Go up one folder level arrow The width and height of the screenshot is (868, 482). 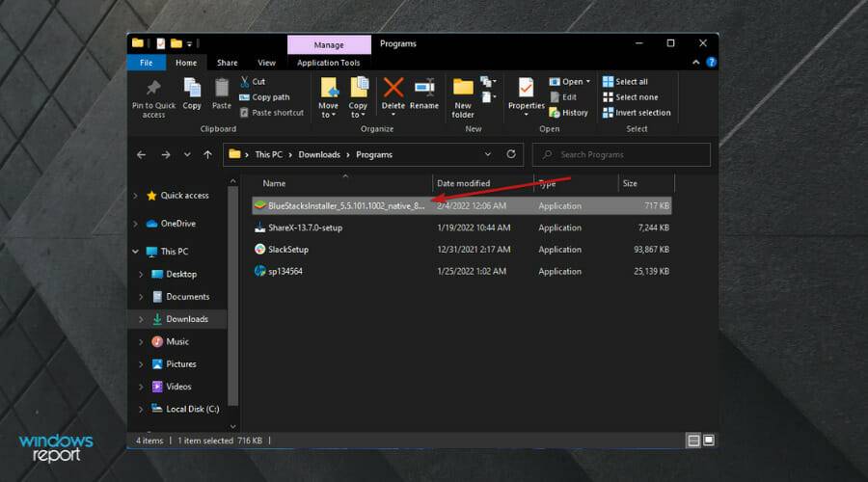(x=207, y=154)
